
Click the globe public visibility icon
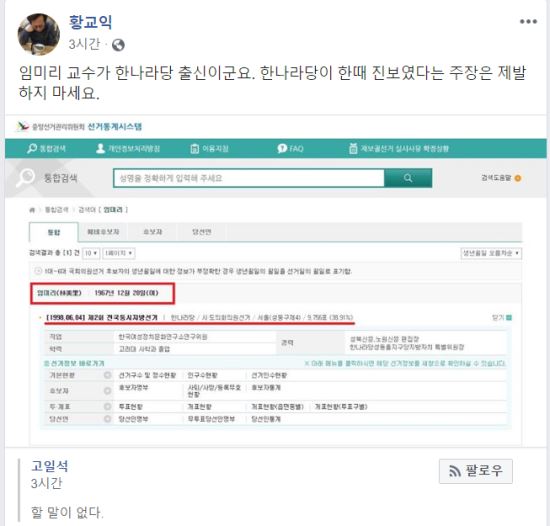[x=118, y=45]
